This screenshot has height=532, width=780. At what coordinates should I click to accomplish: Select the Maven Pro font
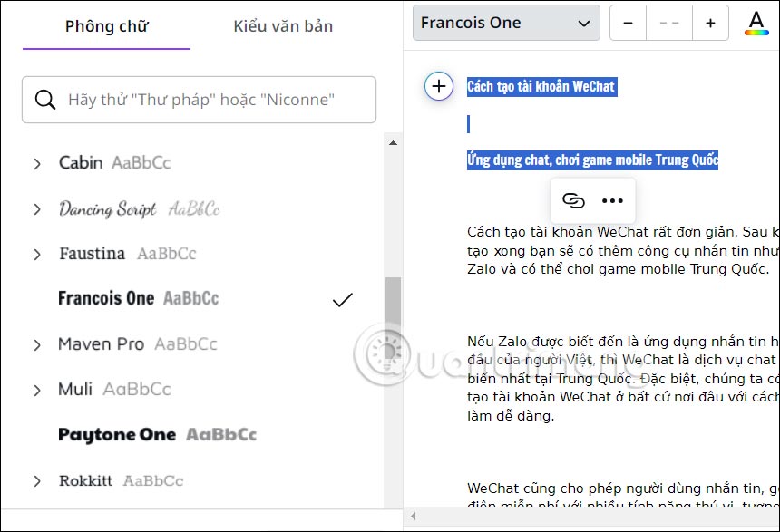pyautogui.click(x=101, y=344)
